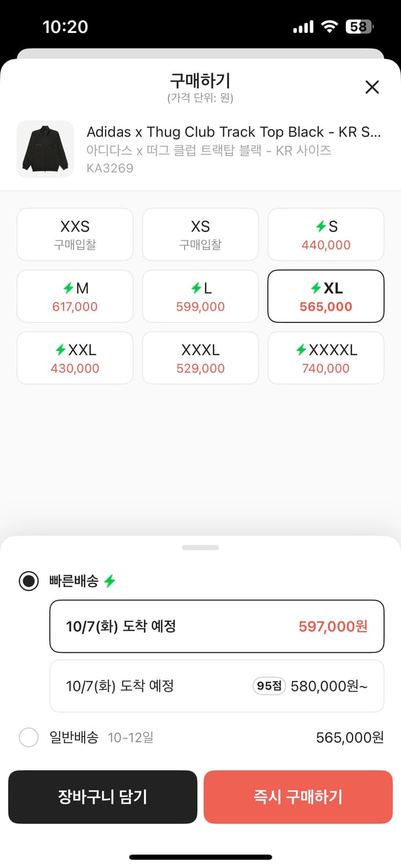Viewport: 401px width, 868px height.
Task: Select size XS 구매입찰 option
Action: tap(200, 234)
